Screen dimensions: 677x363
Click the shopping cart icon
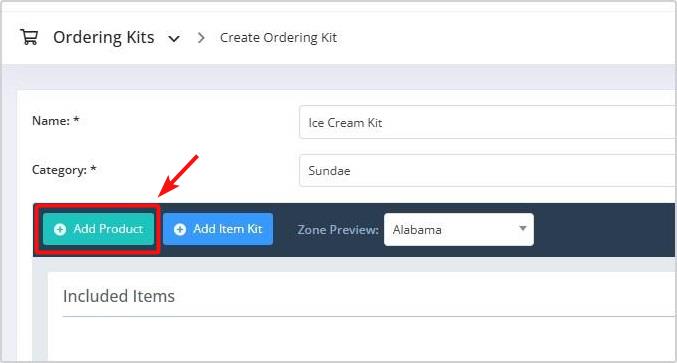(29, 37)
